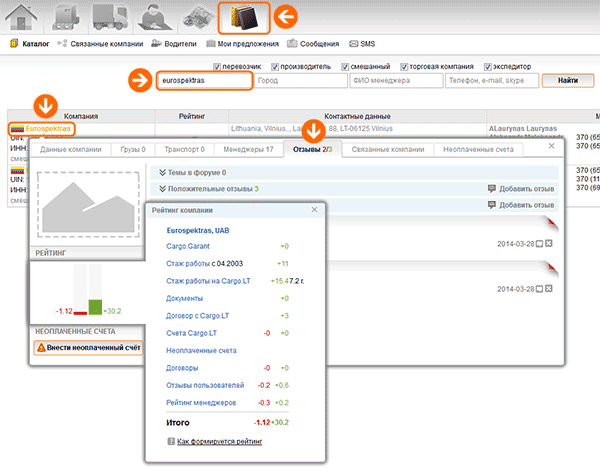
Task: Click the green rating bar in chart
Action: pos(96,306)
